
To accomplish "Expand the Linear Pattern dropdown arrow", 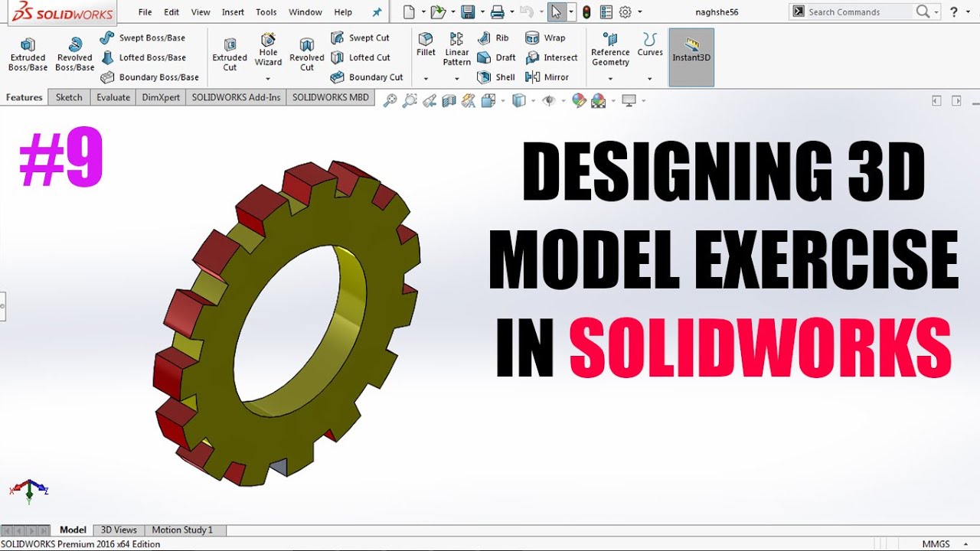I will (x=457, y=79).
